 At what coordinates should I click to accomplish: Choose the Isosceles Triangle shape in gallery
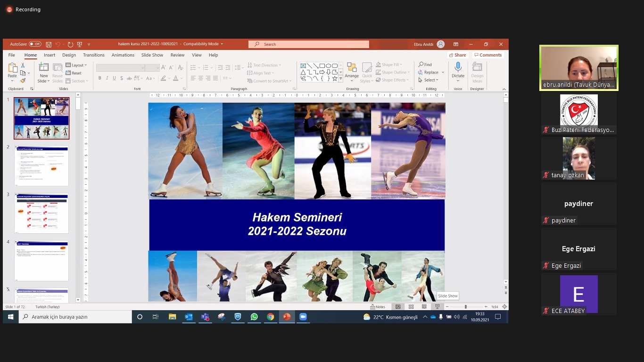pos(303,72)
